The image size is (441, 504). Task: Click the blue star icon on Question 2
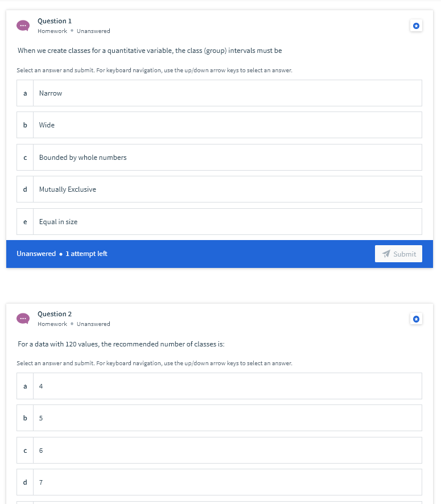click(416, 319)
